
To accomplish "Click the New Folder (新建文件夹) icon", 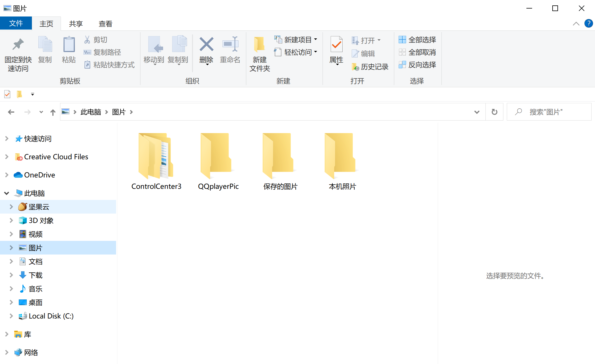I will point(259,45).
